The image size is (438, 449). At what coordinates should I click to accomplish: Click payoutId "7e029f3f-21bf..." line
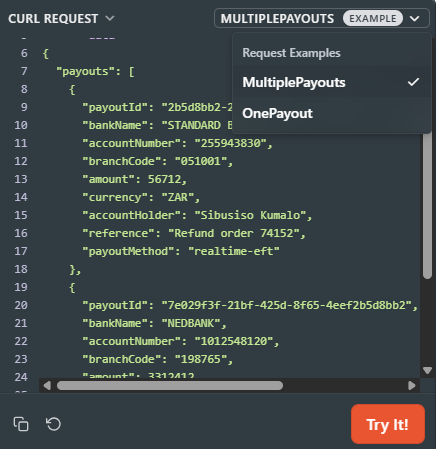tap(250, 305)
